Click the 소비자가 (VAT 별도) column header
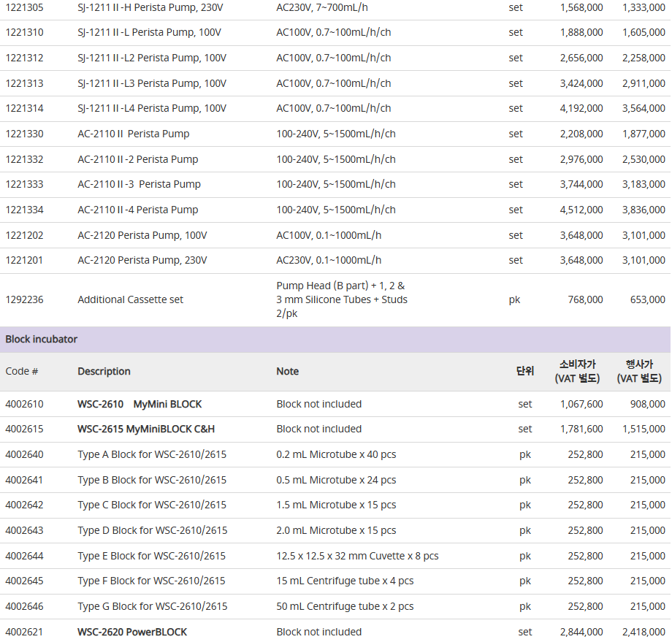This screenshot has width=672, height=642. point(577,372)
